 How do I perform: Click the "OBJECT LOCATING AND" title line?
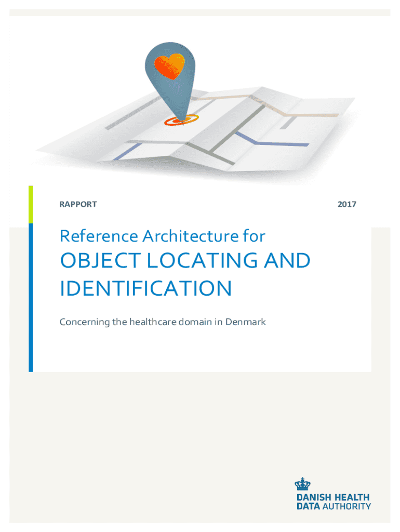tap(185, 261)
